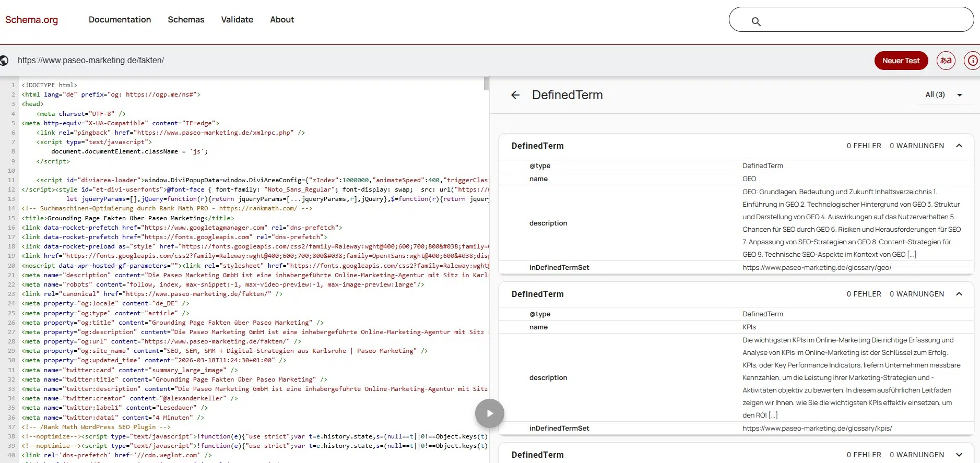Click the GEO description text
980x463 pixels.
point(852,223)
